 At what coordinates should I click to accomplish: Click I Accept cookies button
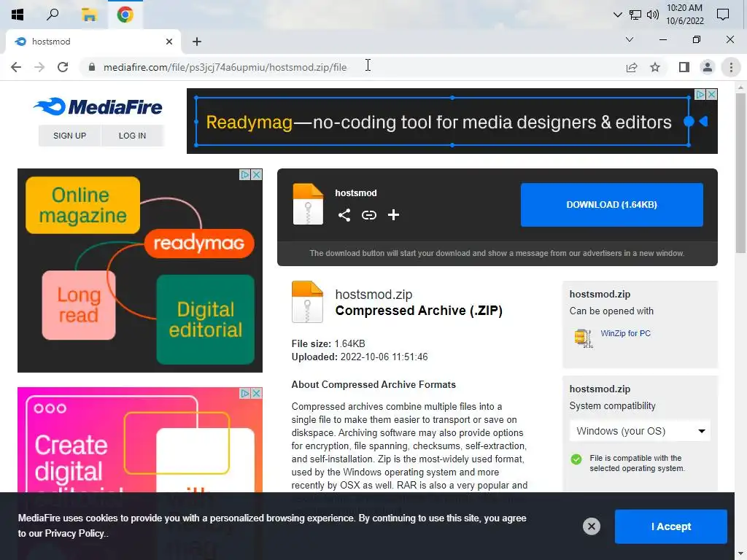(x=671, y=526)
